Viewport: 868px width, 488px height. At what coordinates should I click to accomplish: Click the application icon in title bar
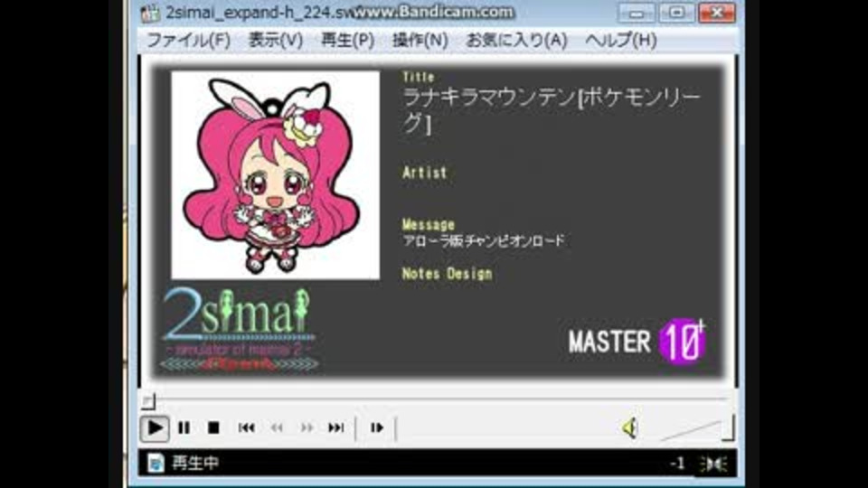pos(150,13)
